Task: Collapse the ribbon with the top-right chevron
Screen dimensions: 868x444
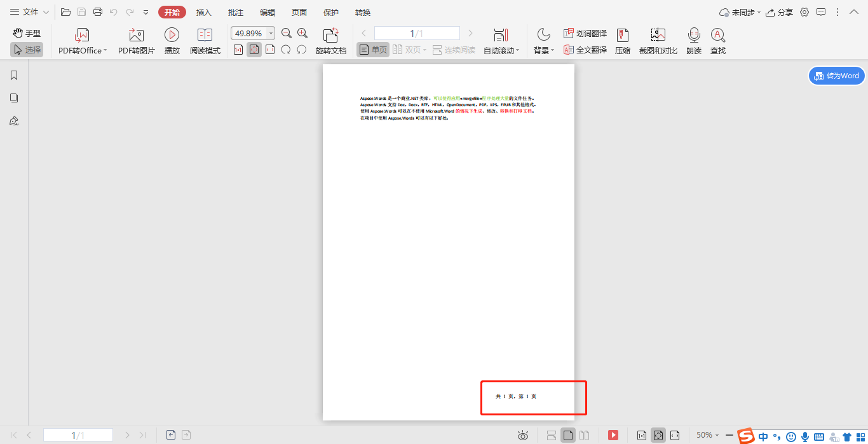Action: (x=853, y=12)
